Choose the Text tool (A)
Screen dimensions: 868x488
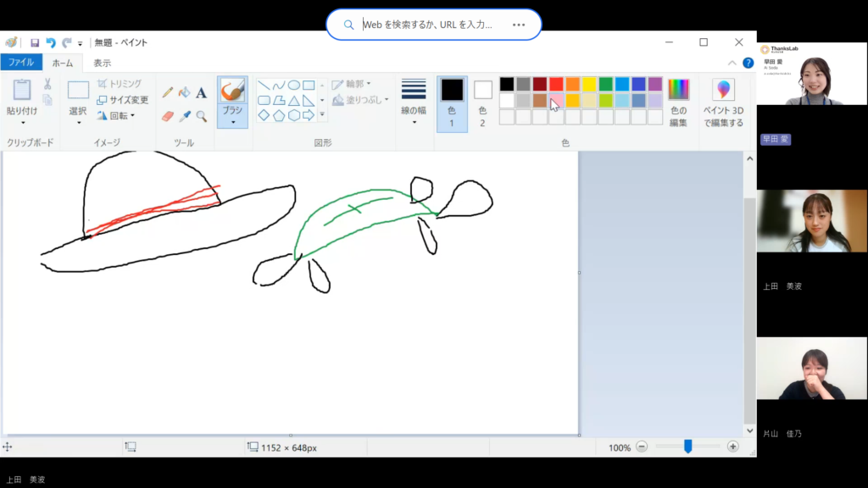(x=202, y=92)
